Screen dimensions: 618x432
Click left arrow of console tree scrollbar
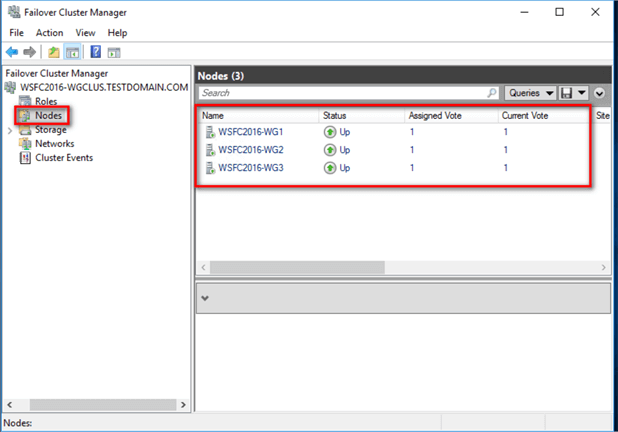coord(10,405)
